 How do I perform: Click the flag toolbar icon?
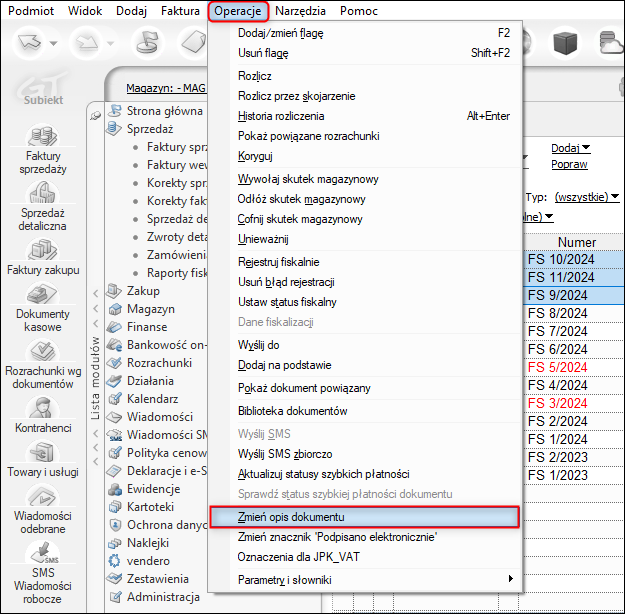148,42
